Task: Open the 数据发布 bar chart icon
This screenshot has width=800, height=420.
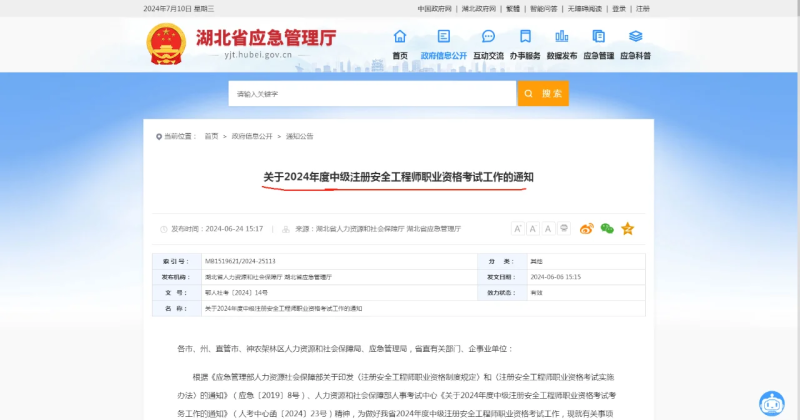Action: (x=561, y=37)
